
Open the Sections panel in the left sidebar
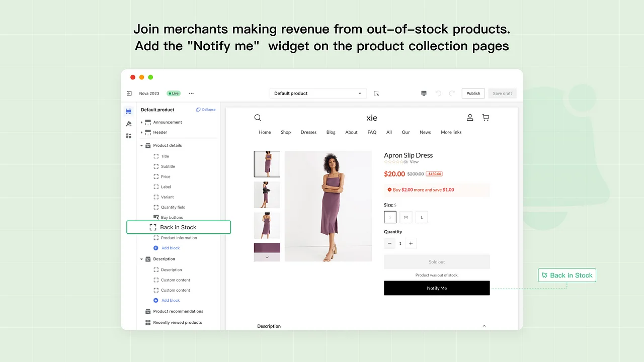pyautogui.click(x=129, y=110)
